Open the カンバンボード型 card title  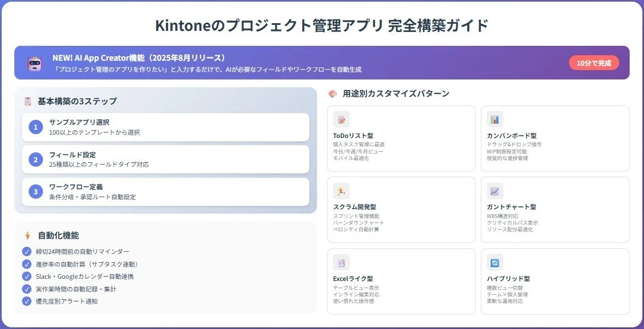pos(511,136)
